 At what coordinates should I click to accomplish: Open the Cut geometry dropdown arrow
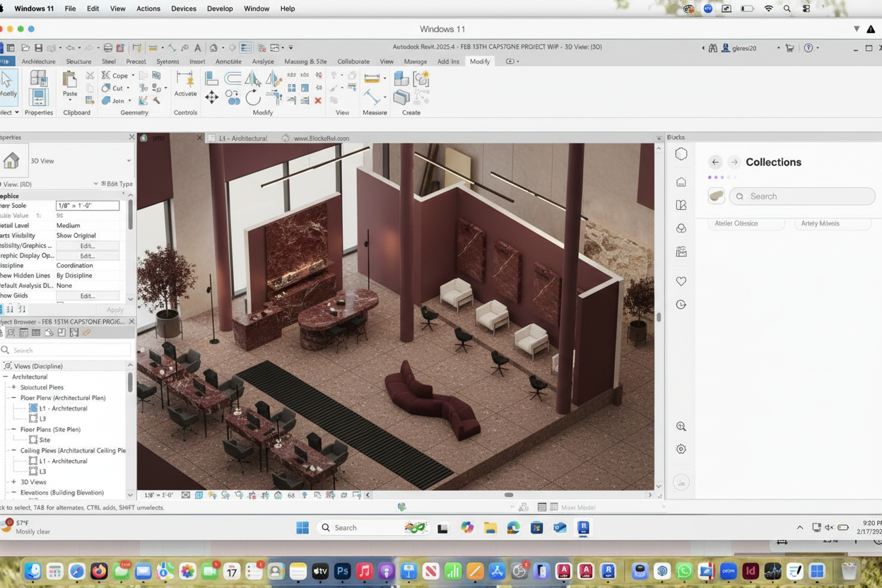point(128,88)
